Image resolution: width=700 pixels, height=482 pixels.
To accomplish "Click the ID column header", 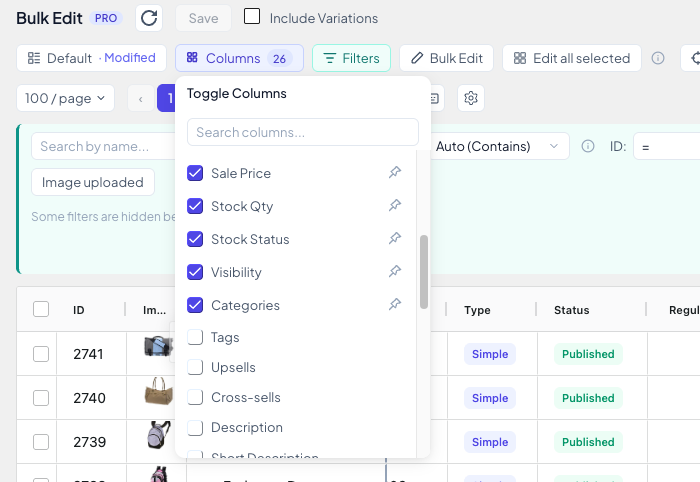I will coord(79,310).
